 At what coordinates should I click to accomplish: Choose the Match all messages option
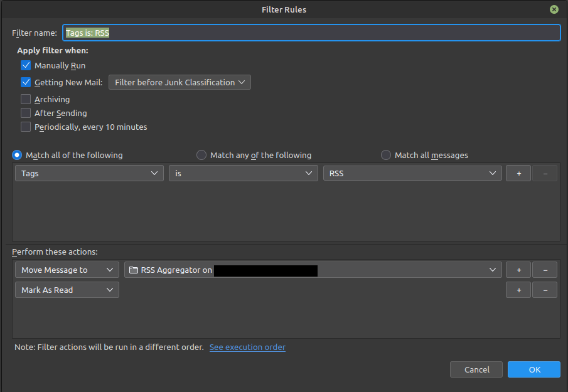coord(386,155)
